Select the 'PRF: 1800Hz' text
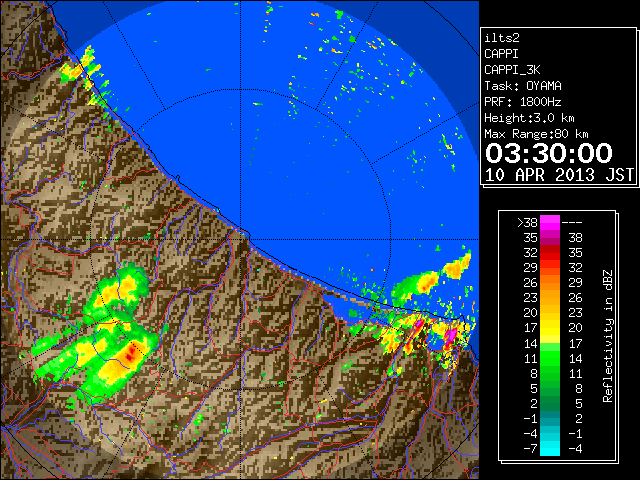This screenshot has width=640, height=480. point(523,102)
